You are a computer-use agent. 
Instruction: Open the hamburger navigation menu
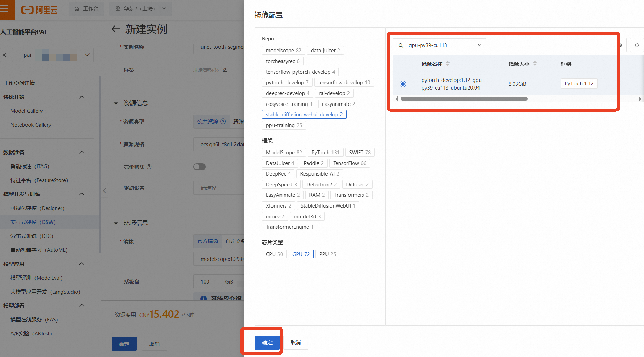5,8
